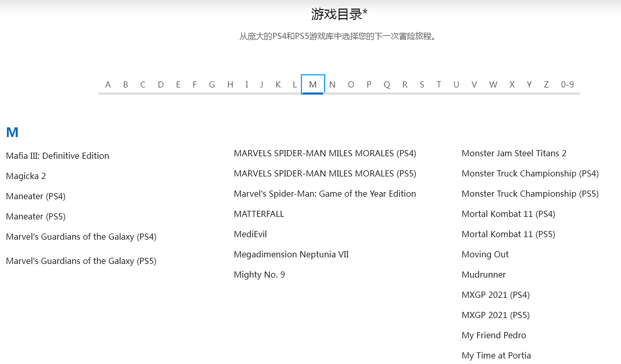Open the letter Z game list
This screenshot has height=364, width=621.
pyautogui.click(x=546, y=84)
